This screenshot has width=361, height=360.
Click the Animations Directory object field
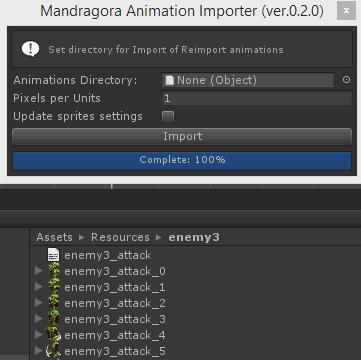coord(248,80)
